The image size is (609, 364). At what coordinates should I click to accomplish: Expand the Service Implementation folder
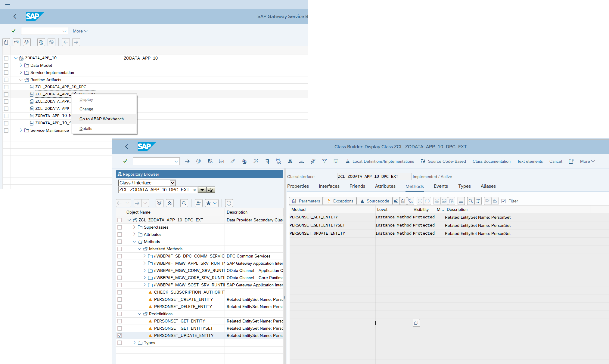click(21, 72)
